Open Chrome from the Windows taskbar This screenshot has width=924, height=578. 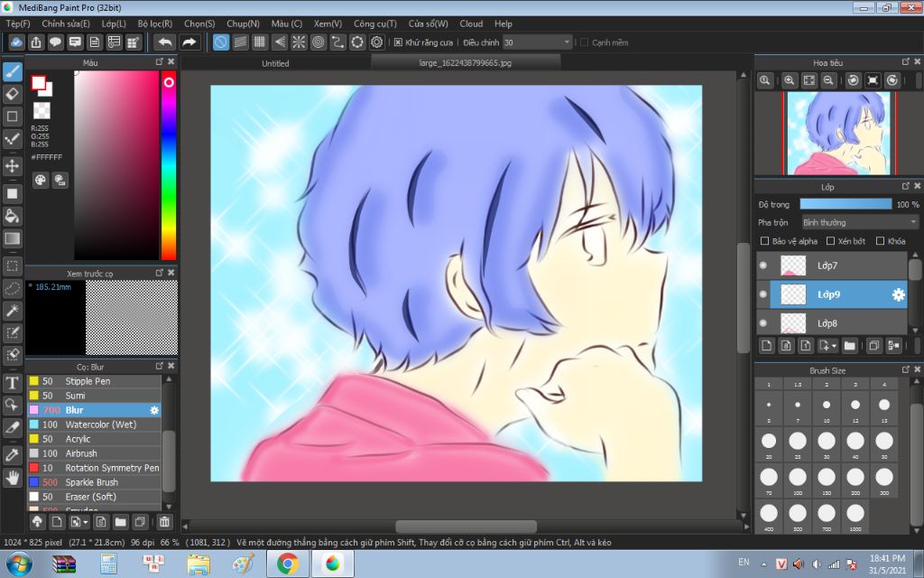pyautogui.click(x=288, y=564)
